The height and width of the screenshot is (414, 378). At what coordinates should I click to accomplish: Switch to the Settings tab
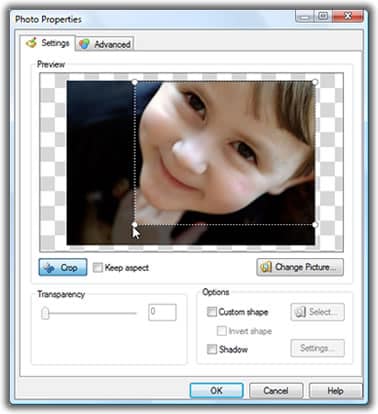pos(48,43)
